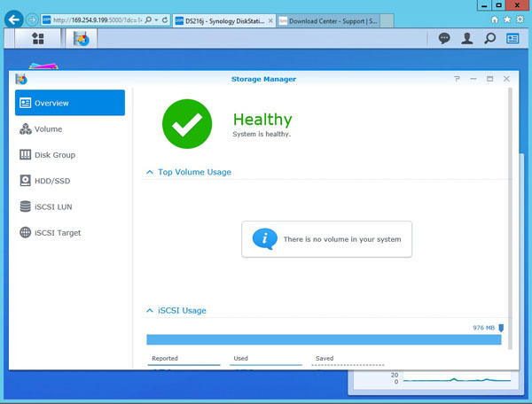Open the address bar dropdown arrow

156,20
